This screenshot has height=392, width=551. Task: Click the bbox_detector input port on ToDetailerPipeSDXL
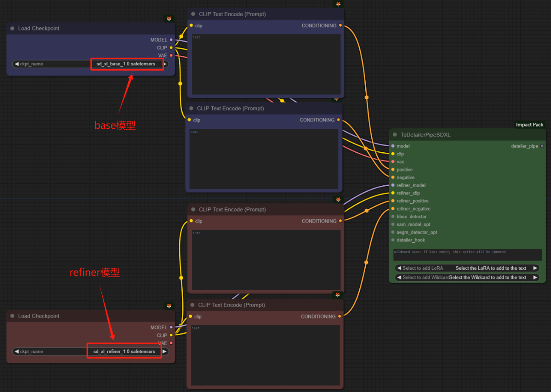(x=393, y=217)
